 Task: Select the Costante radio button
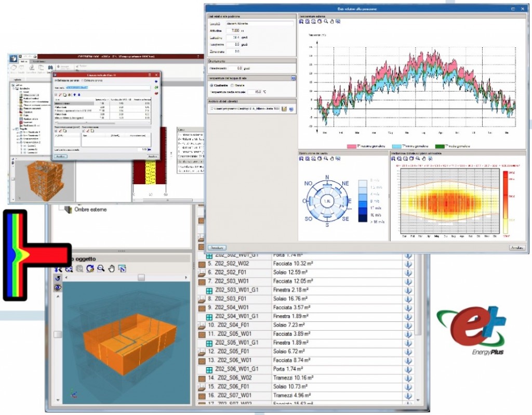211,85
